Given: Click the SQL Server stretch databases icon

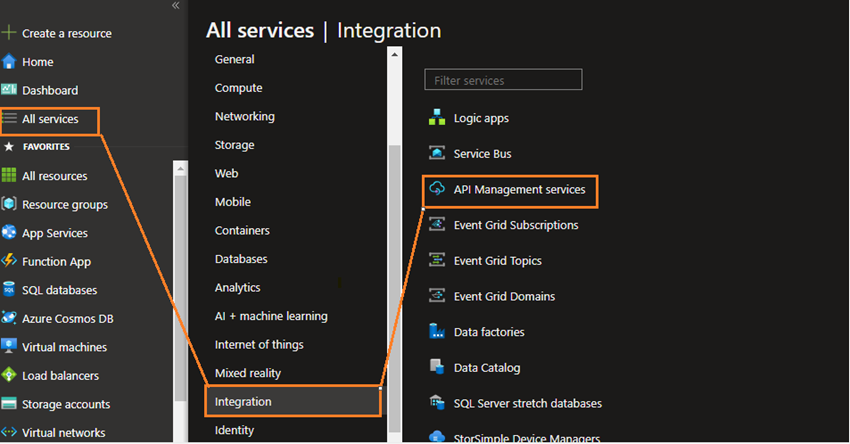Looking at the screenshot, I should [437, 403].
